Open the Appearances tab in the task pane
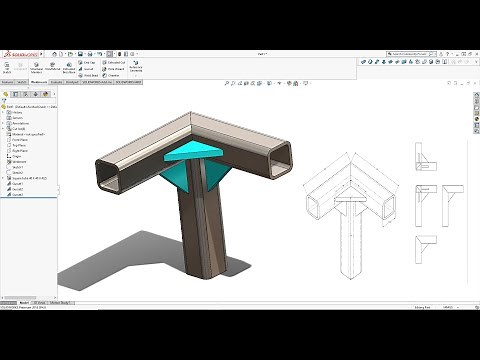Screen dimensions: 480x360 [x=477, y=119]
